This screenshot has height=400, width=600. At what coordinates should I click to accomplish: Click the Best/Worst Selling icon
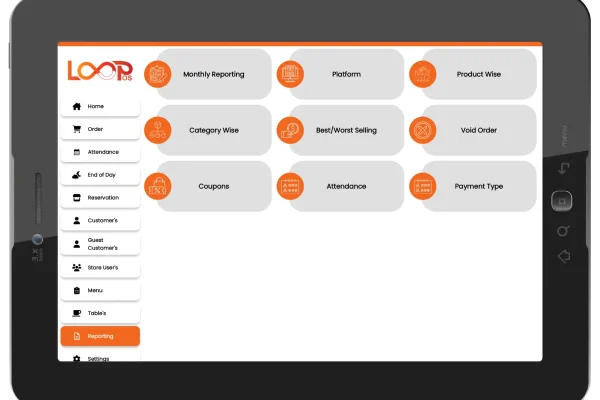click(x=289, y=130)
